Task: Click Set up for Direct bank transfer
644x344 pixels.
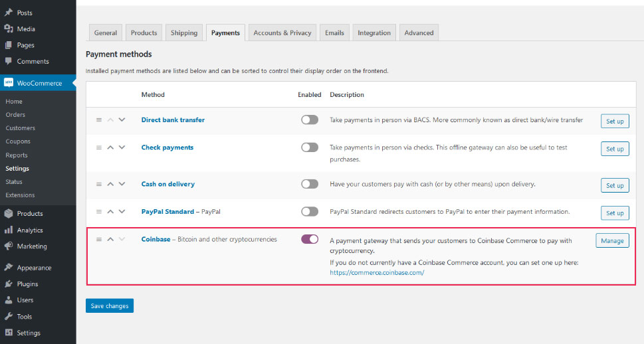Action: [x=615, y=121]
